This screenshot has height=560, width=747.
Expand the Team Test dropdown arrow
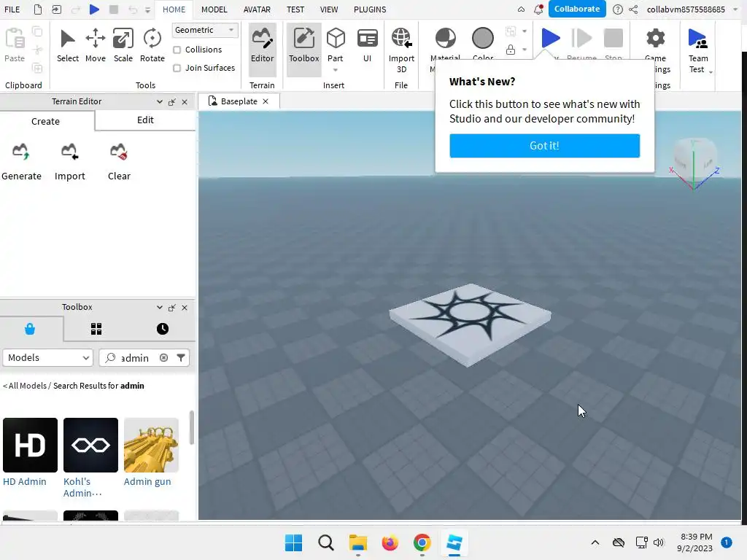711,72
